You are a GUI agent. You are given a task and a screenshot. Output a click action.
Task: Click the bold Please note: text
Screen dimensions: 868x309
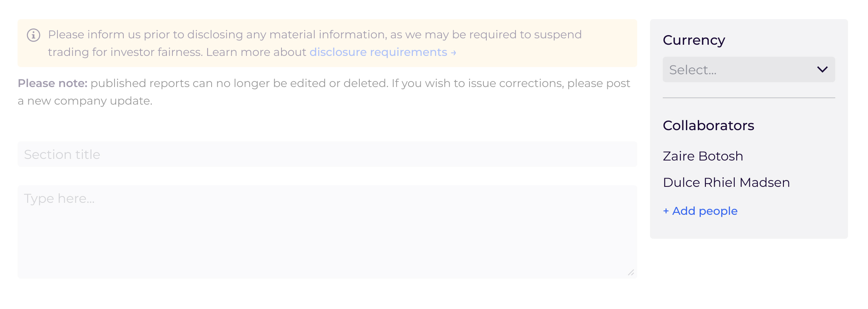53,83
